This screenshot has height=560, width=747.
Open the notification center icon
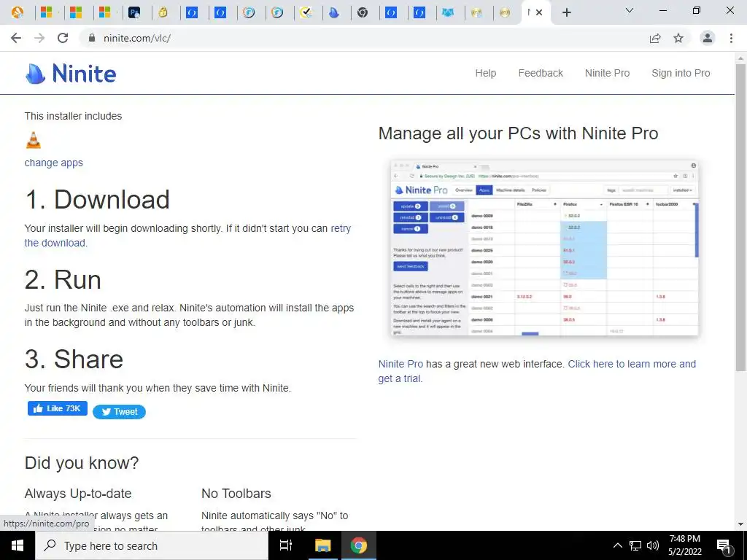tap(724, 546)
